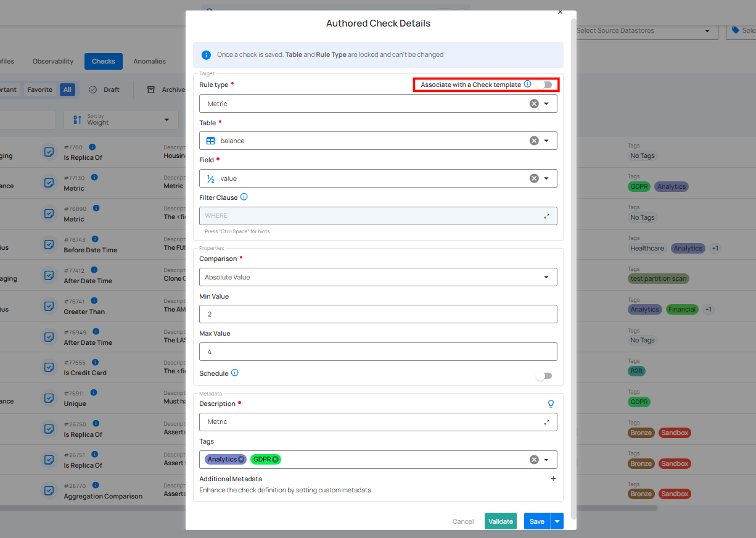Remove the GDPR tag chip
The height and width of the screenshot is (538, 756).
pyautogui.click(x=276, y=459)
